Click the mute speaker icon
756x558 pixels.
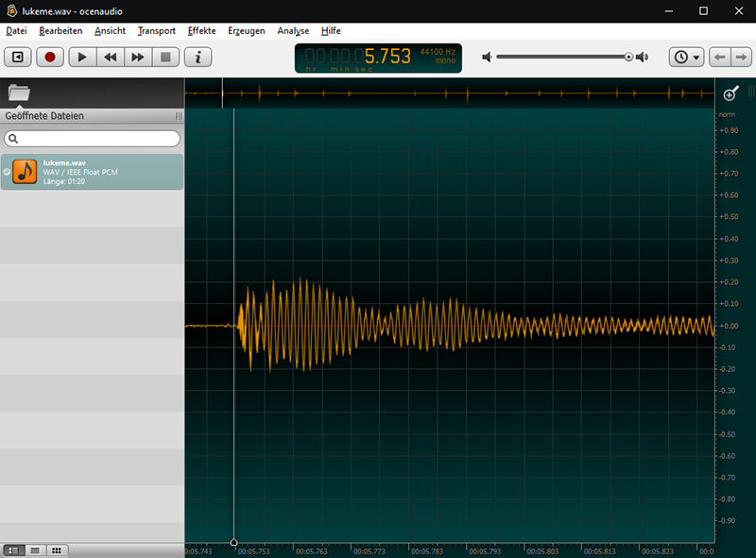[487, 58]
